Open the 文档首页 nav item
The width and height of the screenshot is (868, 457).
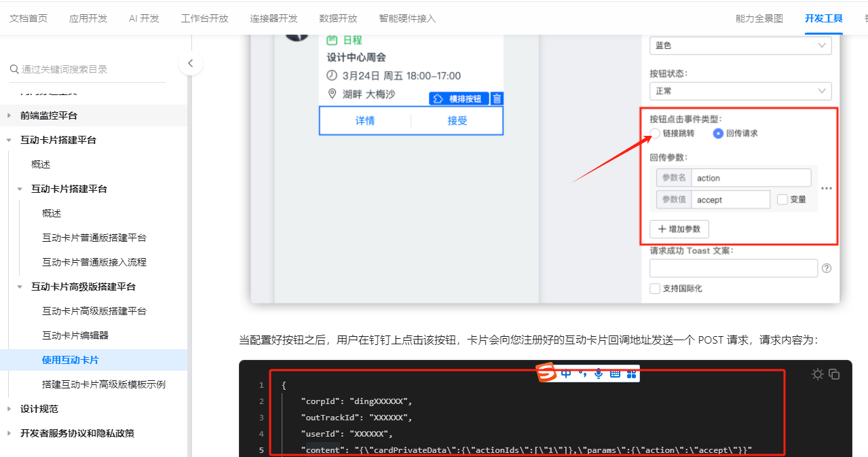(29, 18)
